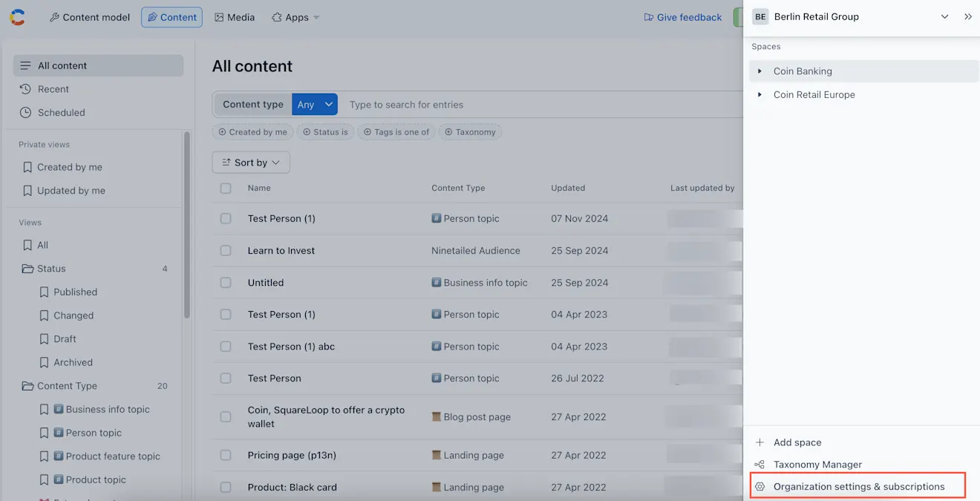
Task: Add the Taxonomy filter
Action: (470, 132)
